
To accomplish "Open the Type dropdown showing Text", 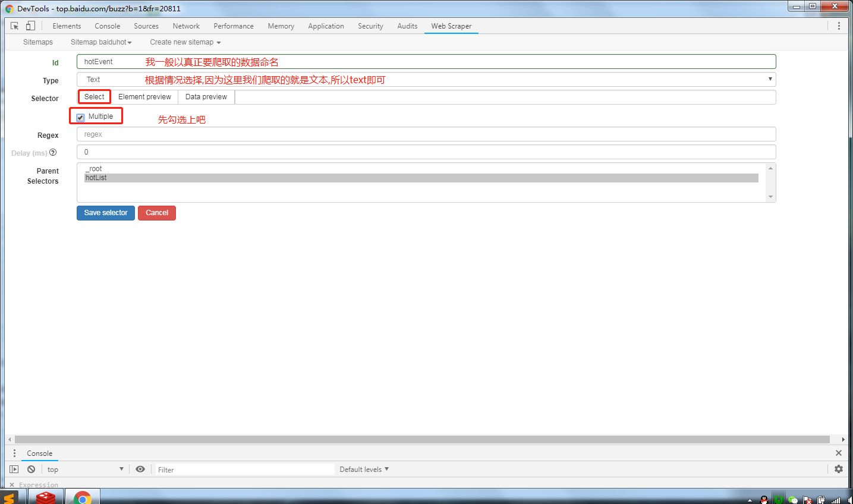I will tap(426, 80).
